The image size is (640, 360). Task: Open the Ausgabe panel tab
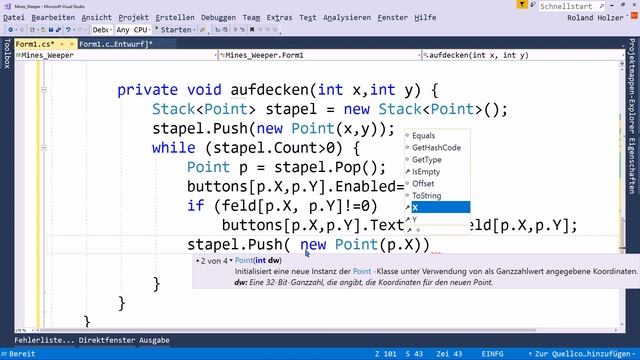(x=154, y=340)
